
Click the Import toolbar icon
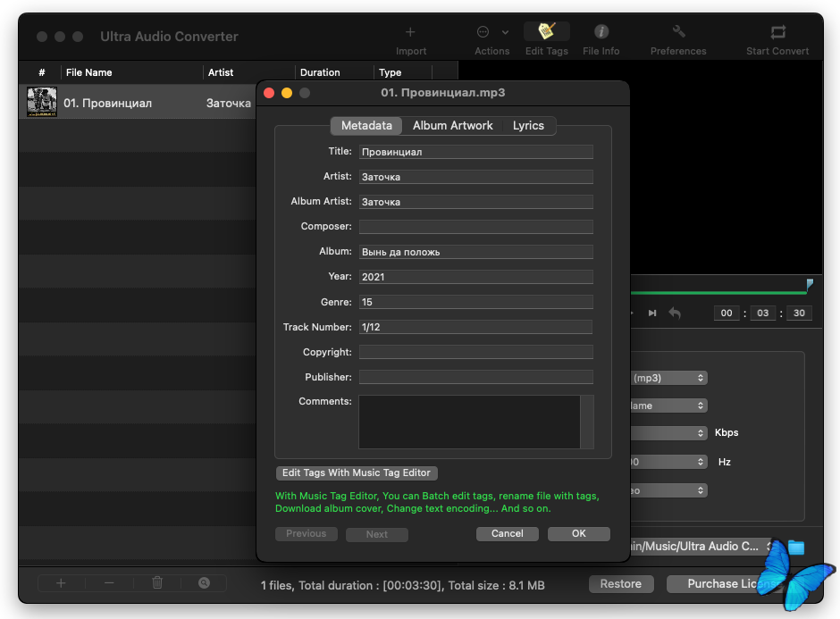pos(410,33)
